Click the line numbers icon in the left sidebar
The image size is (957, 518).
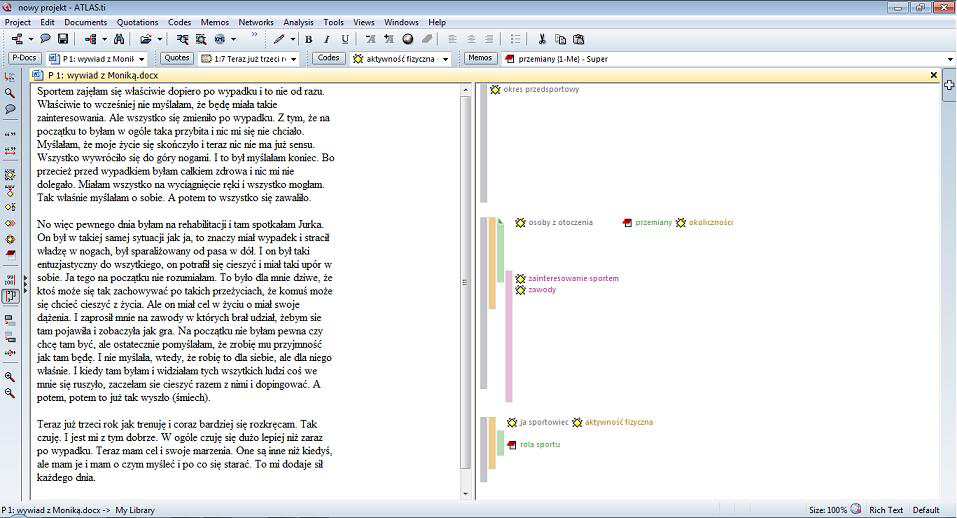(10, 280)
